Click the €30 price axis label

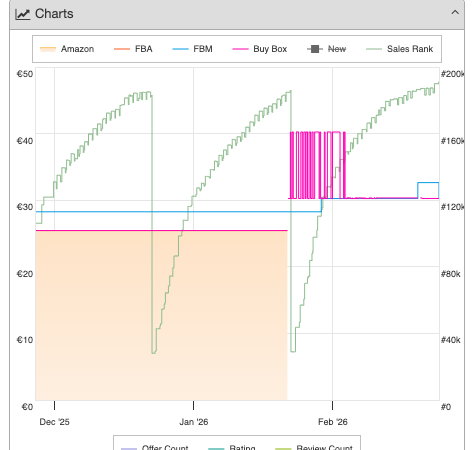pyautogui.click(x=25, y=207)
